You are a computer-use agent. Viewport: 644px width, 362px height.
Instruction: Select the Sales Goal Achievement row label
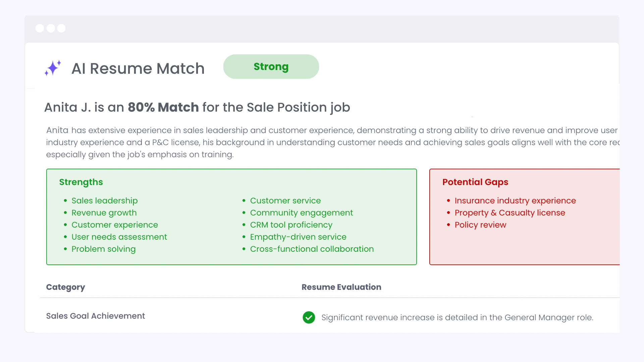[95, 316]
